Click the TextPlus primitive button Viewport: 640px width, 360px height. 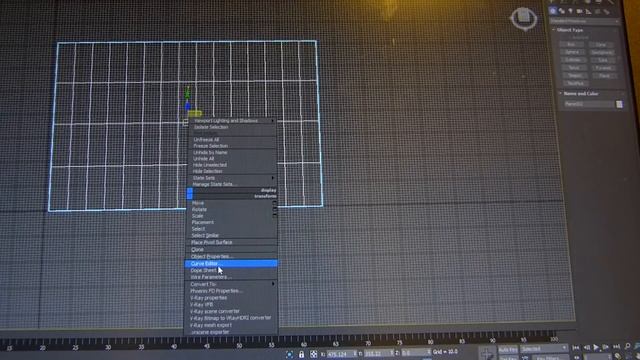[576, 83]
